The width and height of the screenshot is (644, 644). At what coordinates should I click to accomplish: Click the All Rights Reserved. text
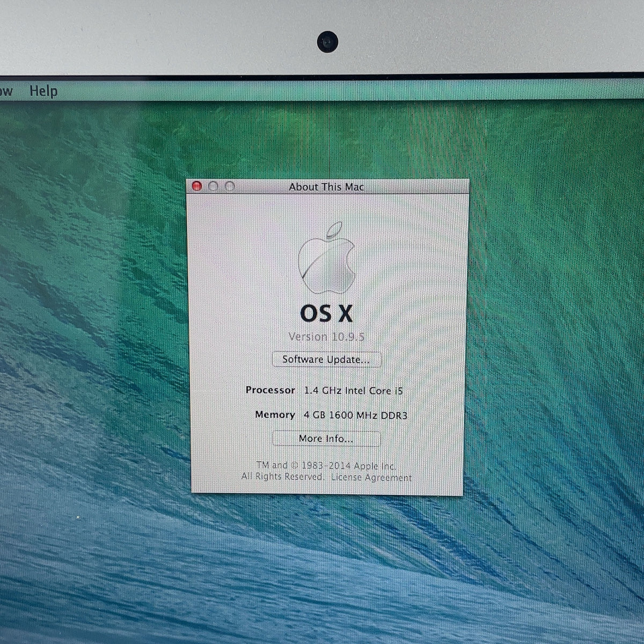click(x=282, y=477)
